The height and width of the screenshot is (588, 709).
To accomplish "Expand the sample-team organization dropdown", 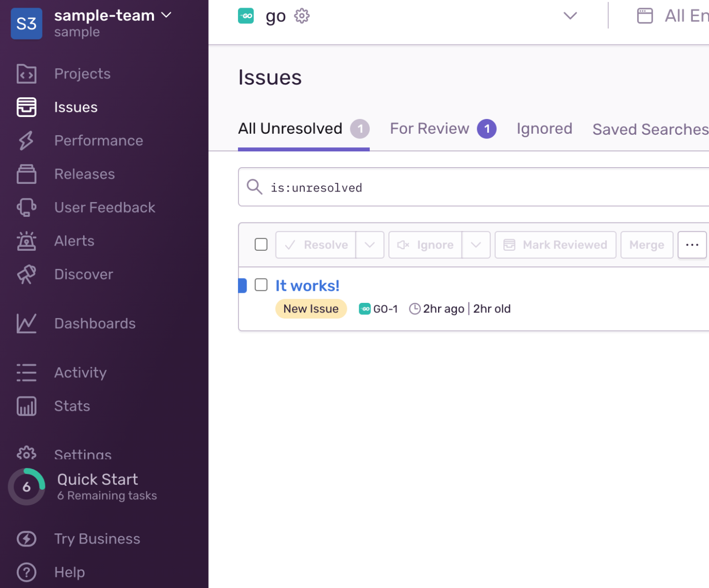I will tap(166, 15).
